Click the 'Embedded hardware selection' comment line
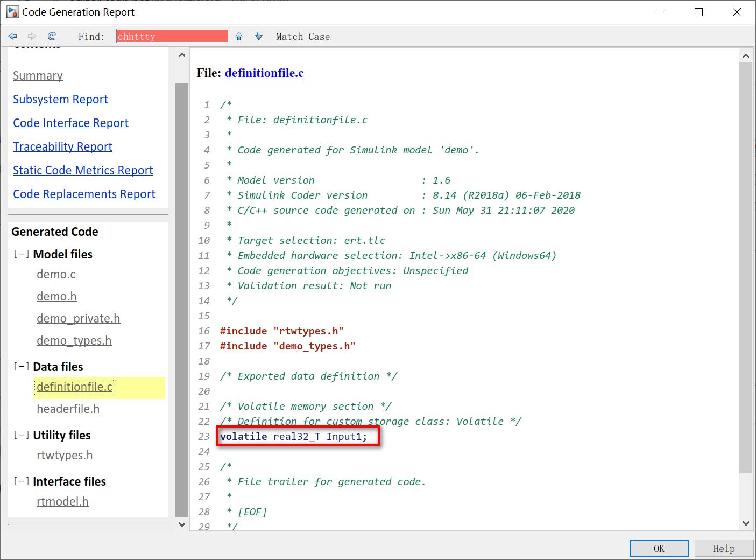The image size is (756, 560). (x=391, y=255)
